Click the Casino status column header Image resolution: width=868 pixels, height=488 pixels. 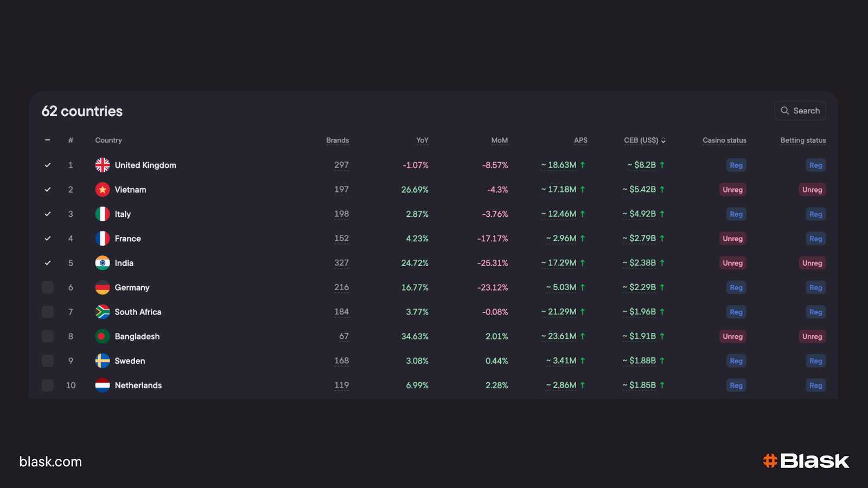(724, 140)
